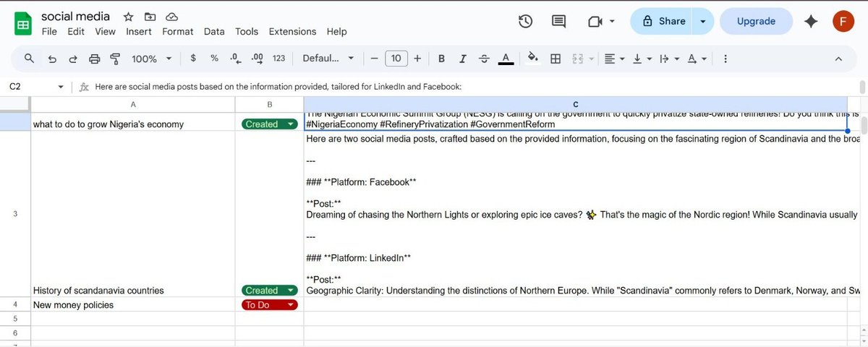Format cell as currency

pyautogui.click(x=193, y=59)
